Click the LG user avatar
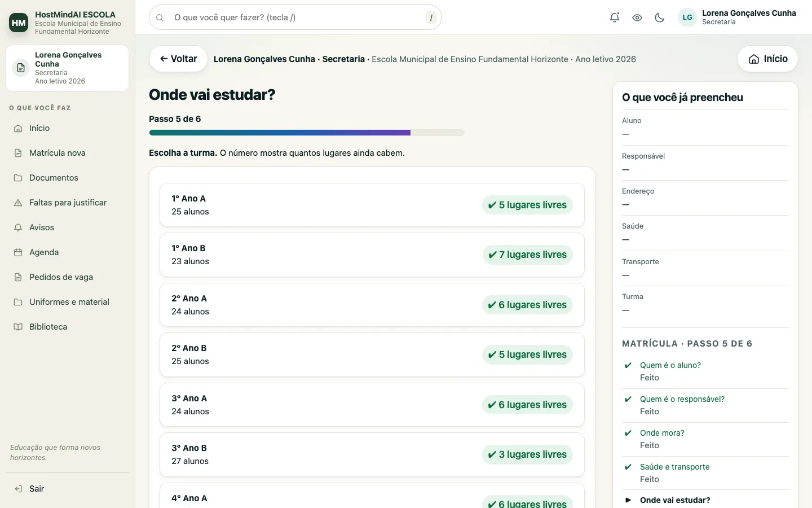812x508 pixels. coord(687,17)
